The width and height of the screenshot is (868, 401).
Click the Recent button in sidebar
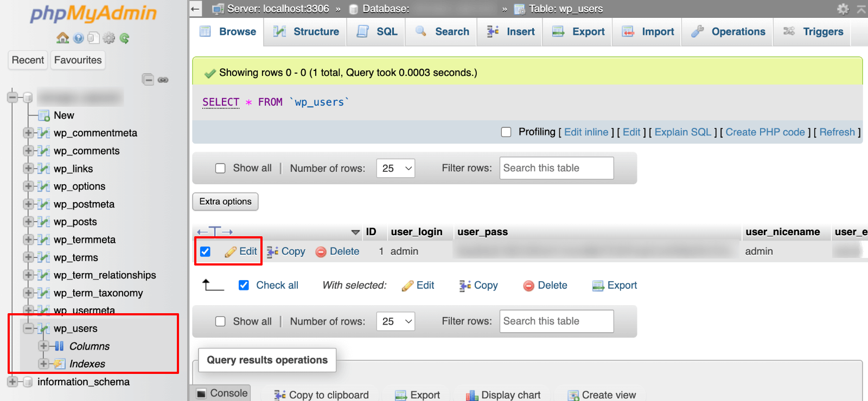(x=28, y=60)
